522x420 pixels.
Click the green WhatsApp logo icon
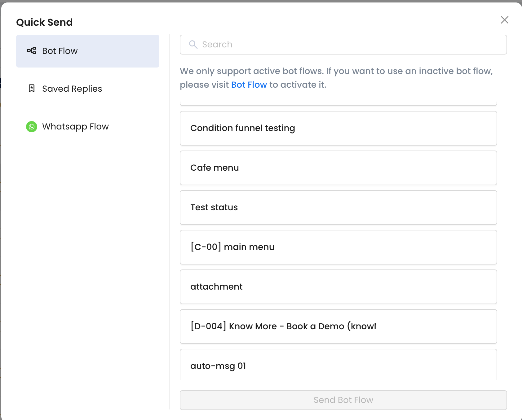[x=32, y=127]
